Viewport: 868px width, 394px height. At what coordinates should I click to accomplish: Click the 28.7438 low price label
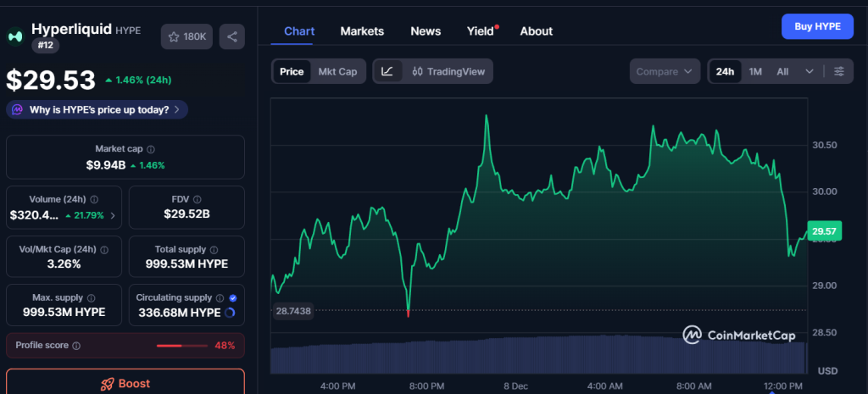pos(293,311)
